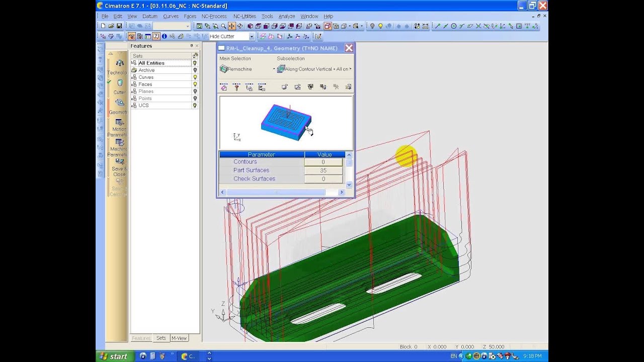Viewport: 644px width, 362px height.
Task: Click the Save floppy disk icon
Action: [x=119, y=26]
